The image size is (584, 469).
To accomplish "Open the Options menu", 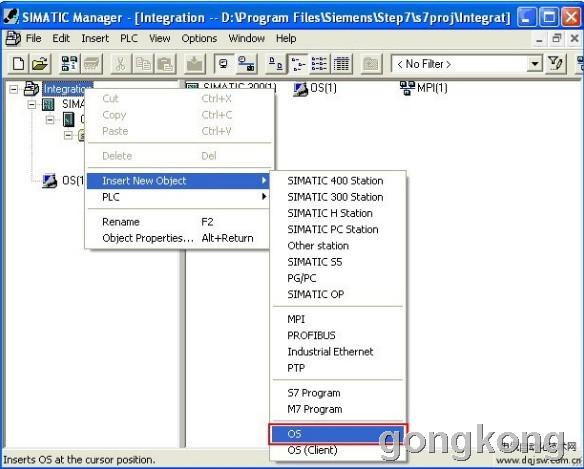I will [199, 38].
